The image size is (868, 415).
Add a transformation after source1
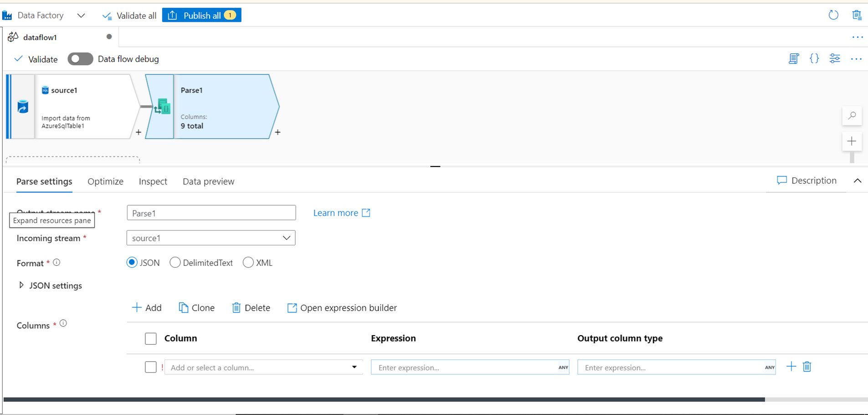[139, 132]
